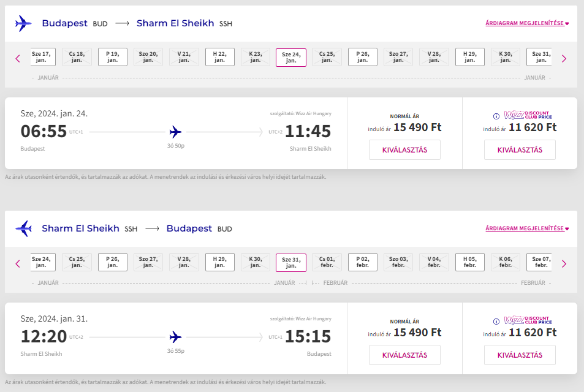Click the return flight airplane icon in header
The height and width of the screenshot is (392, 584).
tap(23, 229)
